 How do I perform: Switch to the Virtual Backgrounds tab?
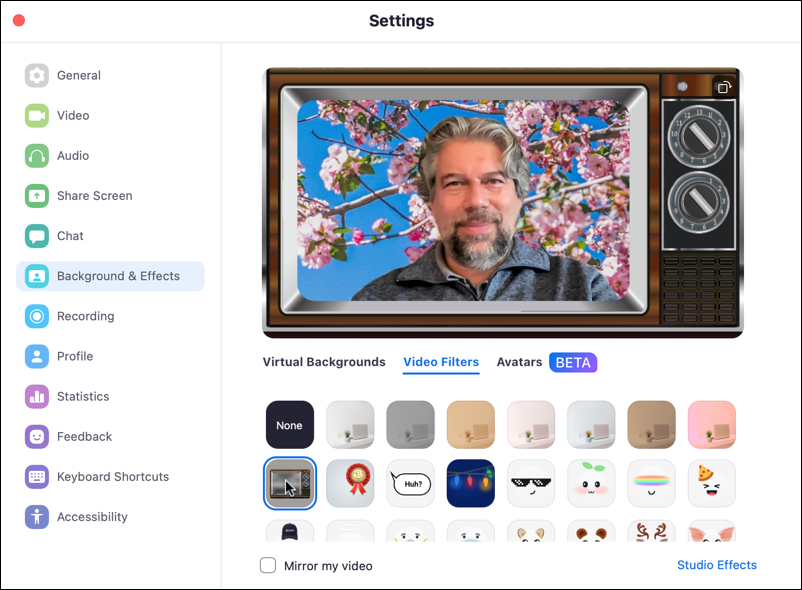click(x=324, y=362)
